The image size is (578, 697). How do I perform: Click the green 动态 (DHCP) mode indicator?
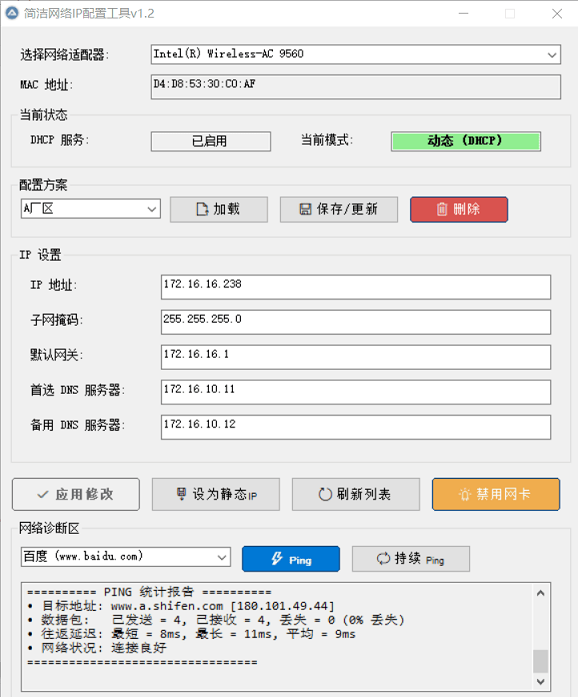pyautogui.click(x=466, y=141)
